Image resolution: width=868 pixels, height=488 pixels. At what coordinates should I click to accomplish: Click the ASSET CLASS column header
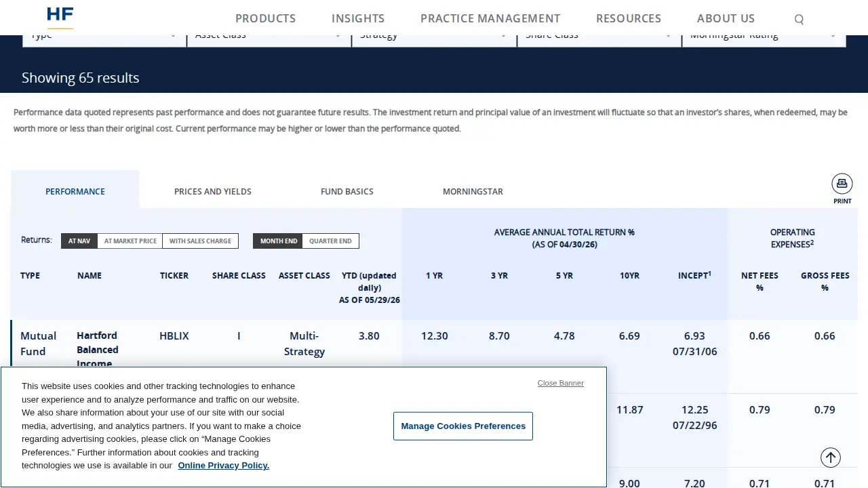(304, 275)
